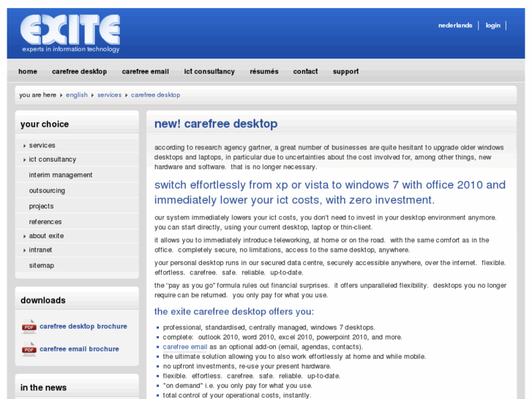Download the carefree desktop brochure
The width and height of the screenshot is (532, 399).
[x=83, y=327]
